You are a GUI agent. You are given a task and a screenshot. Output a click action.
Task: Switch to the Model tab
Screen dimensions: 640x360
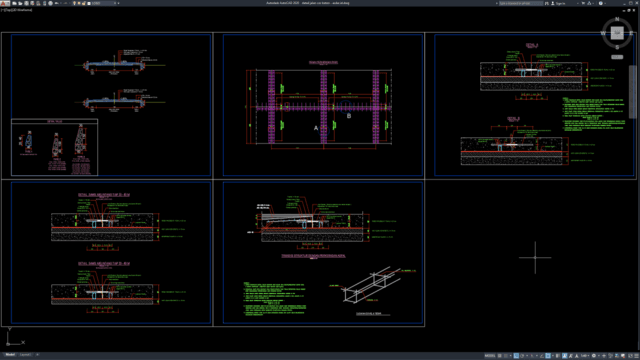pyautogui.click(x=10, y=355)
